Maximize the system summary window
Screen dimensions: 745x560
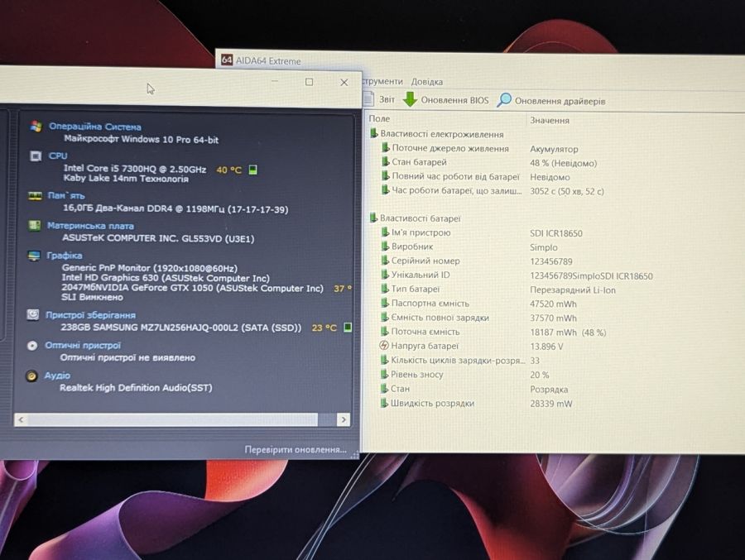point(309,82)
